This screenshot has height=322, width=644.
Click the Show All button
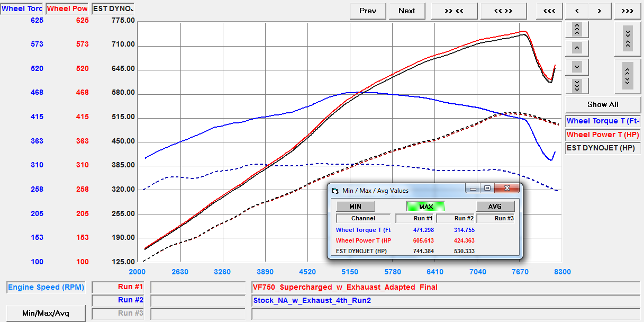(603, 104)
